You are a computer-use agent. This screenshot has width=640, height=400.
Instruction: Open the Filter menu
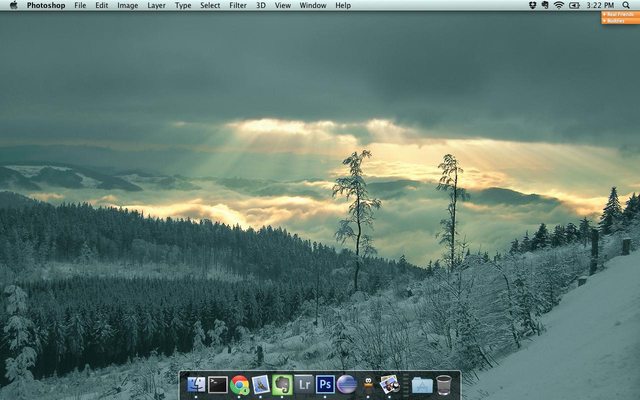click(238, 5)
